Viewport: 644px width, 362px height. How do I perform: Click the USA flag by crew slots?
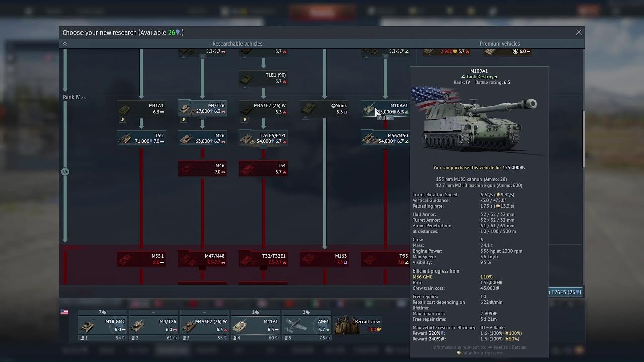[x=64, y=312]
